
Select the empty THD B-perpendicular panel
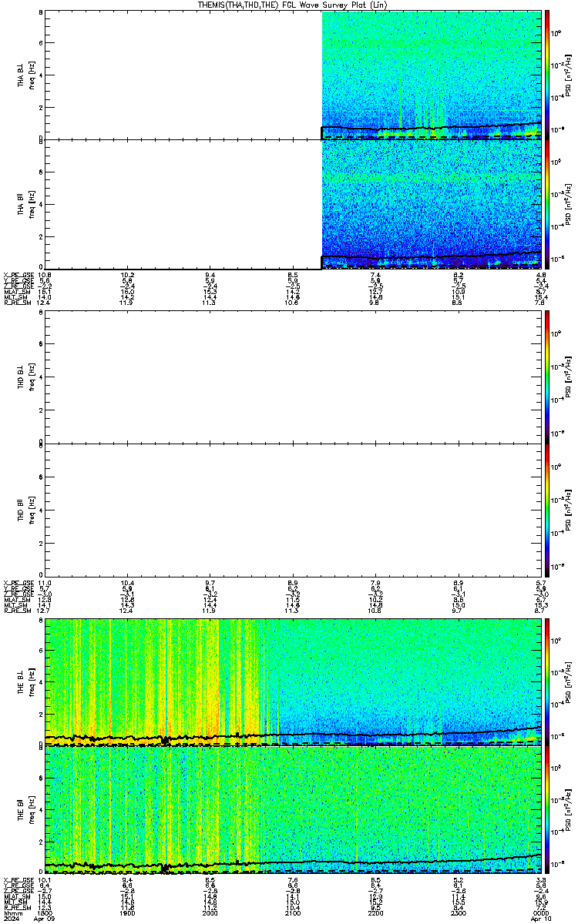pyautogui.click(x=293, y=377)
